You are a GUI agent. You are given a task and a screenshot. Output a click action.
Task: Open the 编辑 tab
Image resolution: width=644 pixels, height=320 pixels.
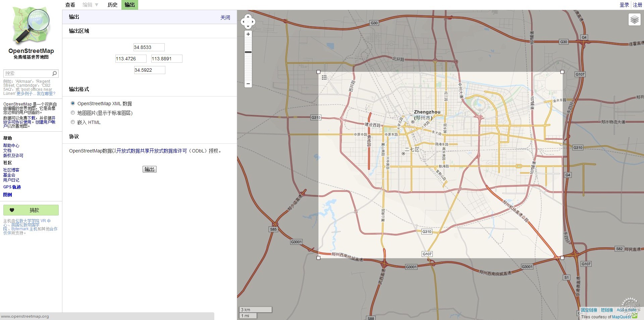(88, 5)
